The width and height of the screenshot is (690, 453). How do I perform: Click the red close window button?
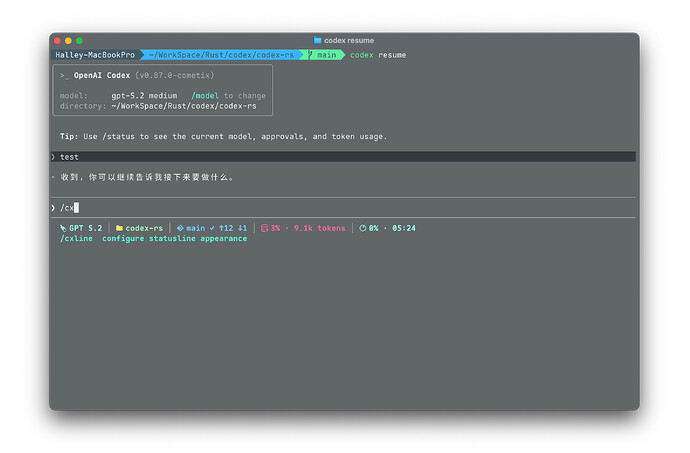click(57, 41)
